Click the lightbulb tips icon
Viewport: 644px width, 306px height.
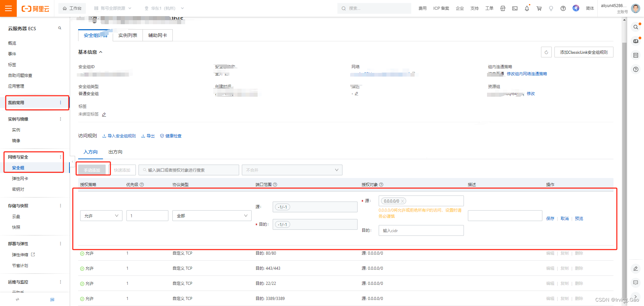tap(551, 8)
